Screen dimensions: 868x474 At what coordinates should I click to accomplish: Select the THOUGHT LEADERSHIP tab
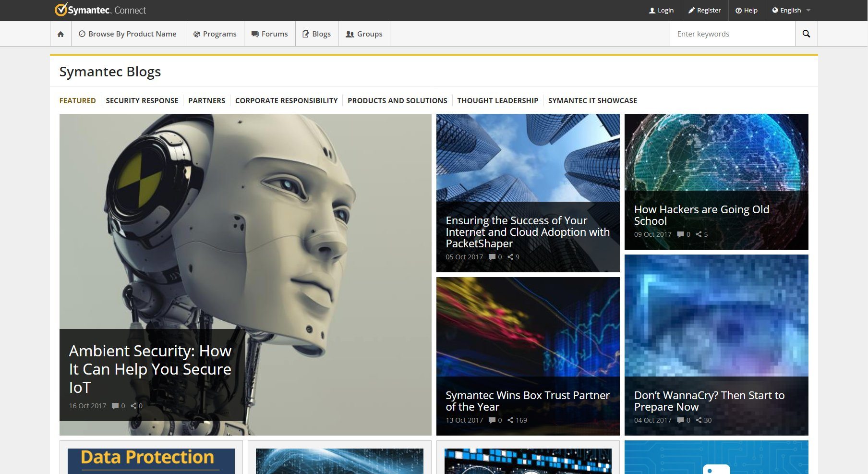pyautogui.click(x=498, y=100)
